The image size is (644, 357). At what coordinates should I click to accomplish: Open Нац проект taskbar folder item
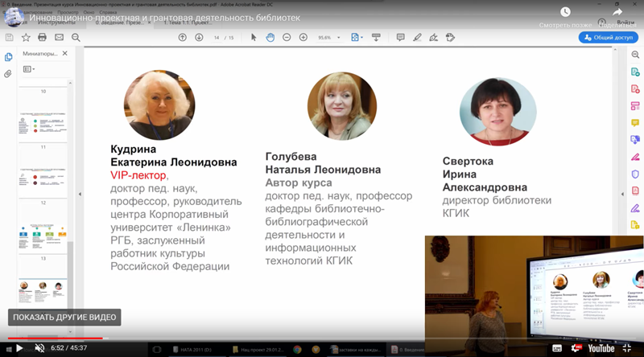(258, 350)
